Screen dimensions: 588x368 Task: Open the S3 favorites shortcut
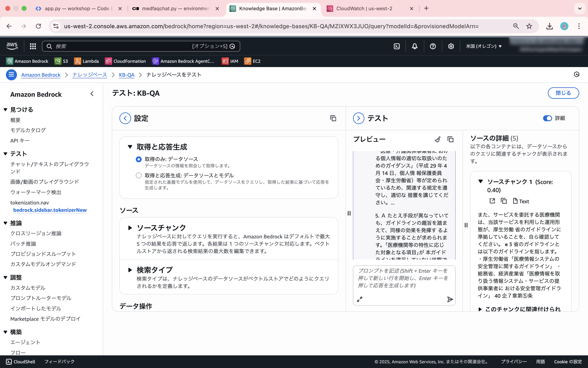pos(61,61)
